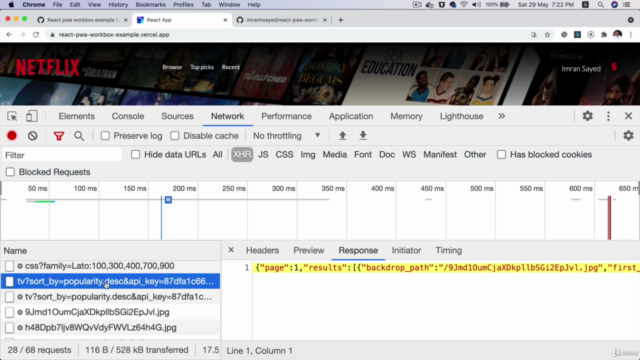Show the Headers tab of request
The width and height of the screenshot is (640, 360).
click(262, 250)
